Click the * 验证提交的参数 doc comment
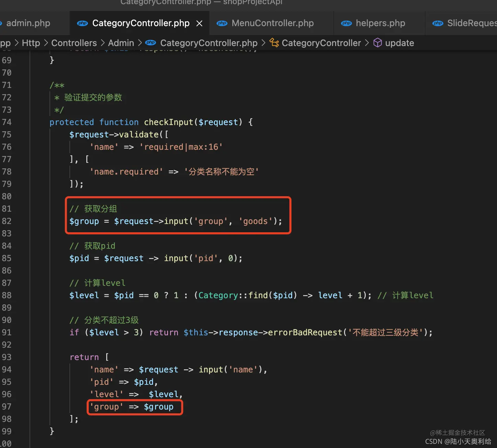The width and height of the screenshot is (497, 448). (88, 98)
